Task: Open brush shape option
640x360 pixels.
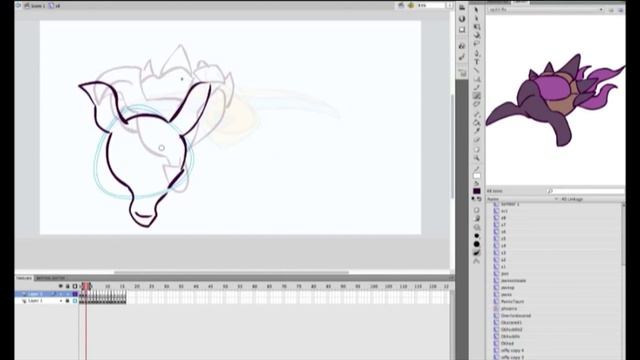Action: pos(477,244)
